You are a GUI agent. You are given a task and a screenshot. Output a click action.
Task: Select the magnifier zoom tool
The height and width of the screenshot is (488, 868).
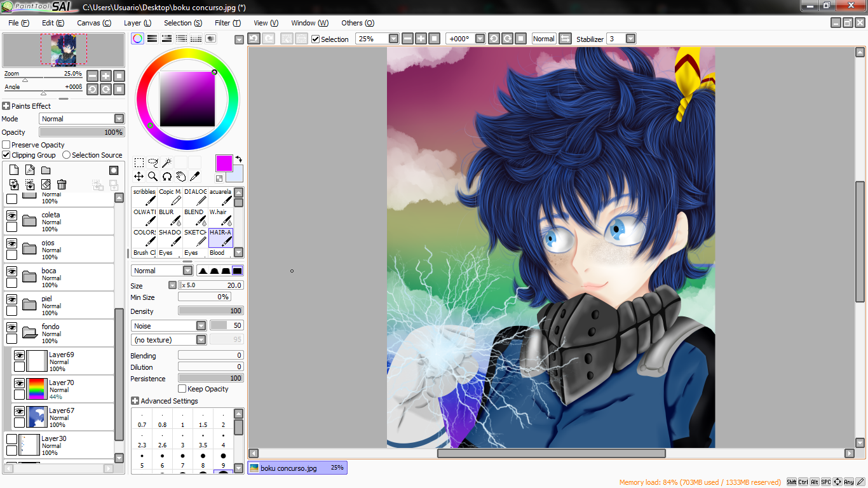[x=153, y=177]
